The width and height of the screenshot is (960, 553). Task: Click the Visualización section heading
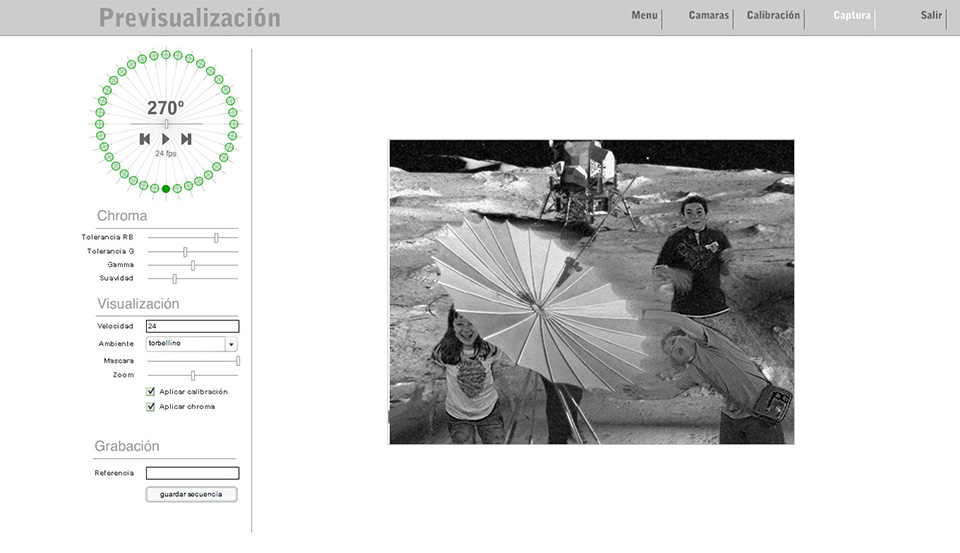click(x=138, y=304)
